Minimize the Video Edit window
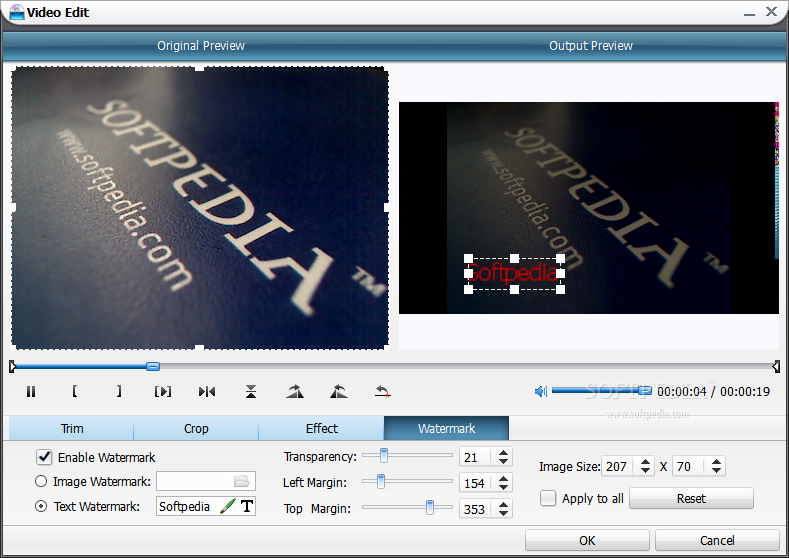 749,13
